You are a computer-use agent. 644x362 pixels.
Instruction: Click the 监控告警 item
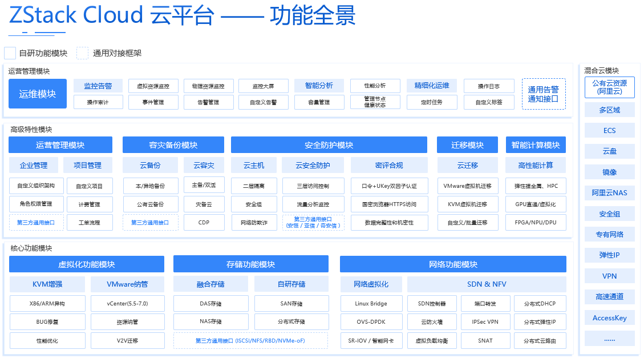96,86
